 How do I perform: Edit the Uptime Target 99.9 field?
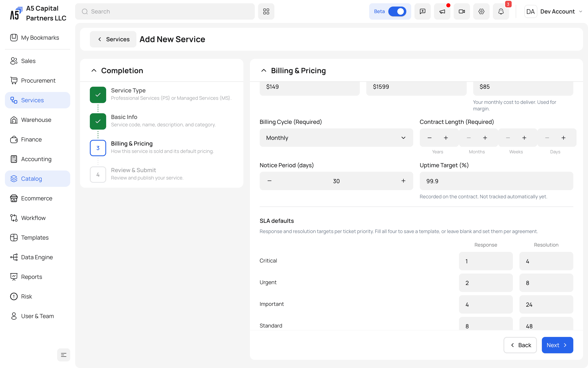point(496,181)
